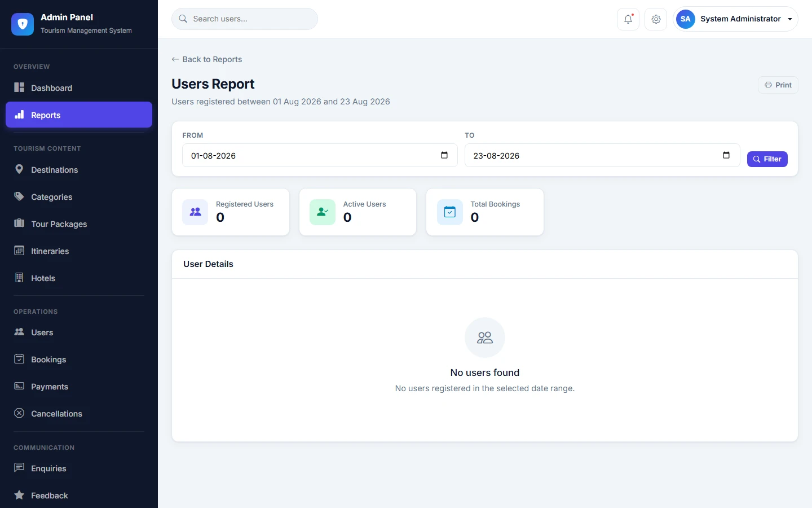Open the TO date calendar picker icon
812x508 pixels.
pos(726,155)
